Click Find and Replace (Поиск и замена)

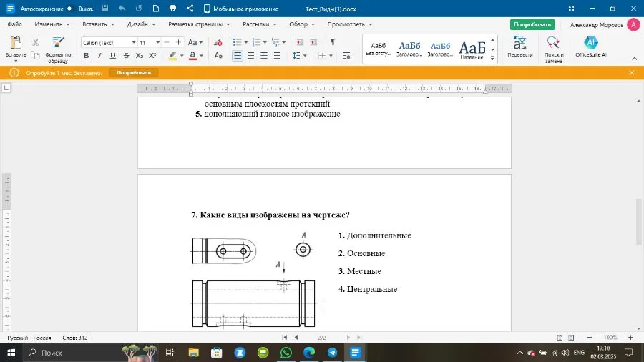tap(553, 47)
